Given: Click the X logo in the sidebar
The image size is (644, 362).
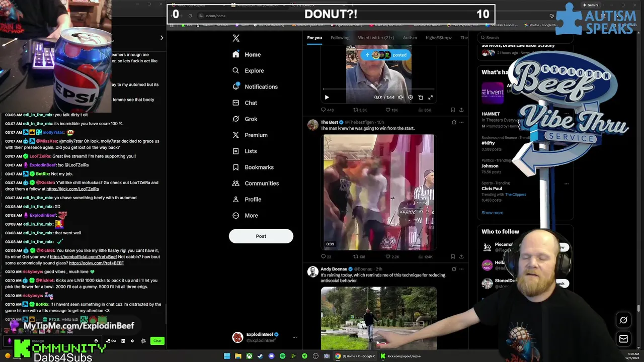Looking at the screenshot, I should pos(236,38).
